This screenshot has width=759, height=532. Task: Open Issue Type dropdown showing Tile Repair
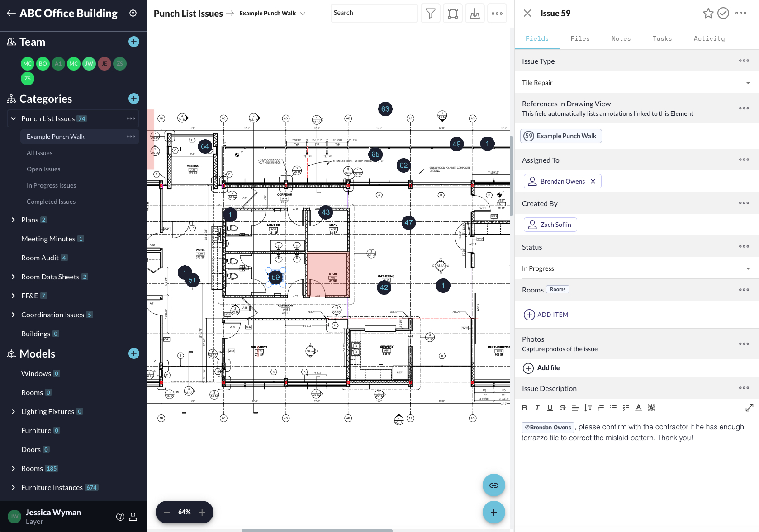tap(636, 83)
